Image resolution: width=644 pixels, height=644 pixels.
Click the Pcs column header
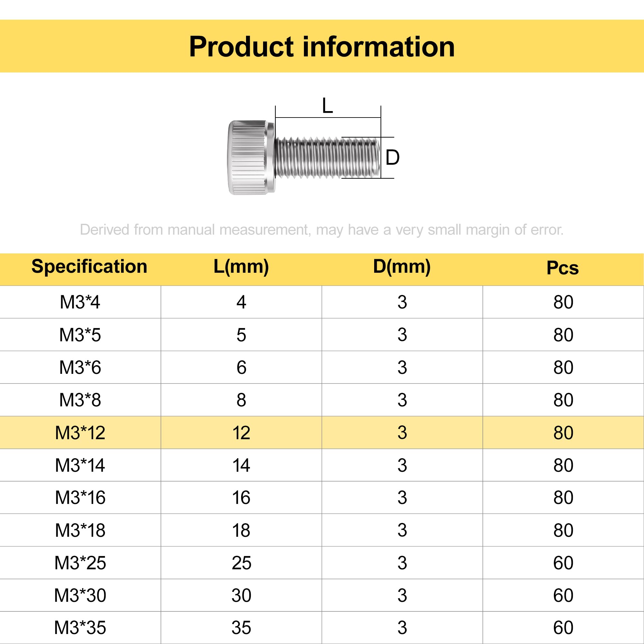tap(563, 268)
